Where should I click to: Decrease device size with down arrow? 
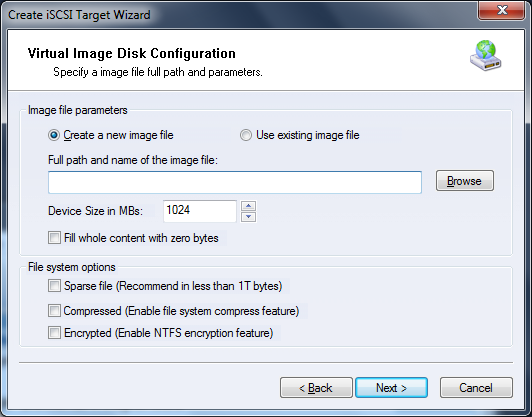click(249, 217)
